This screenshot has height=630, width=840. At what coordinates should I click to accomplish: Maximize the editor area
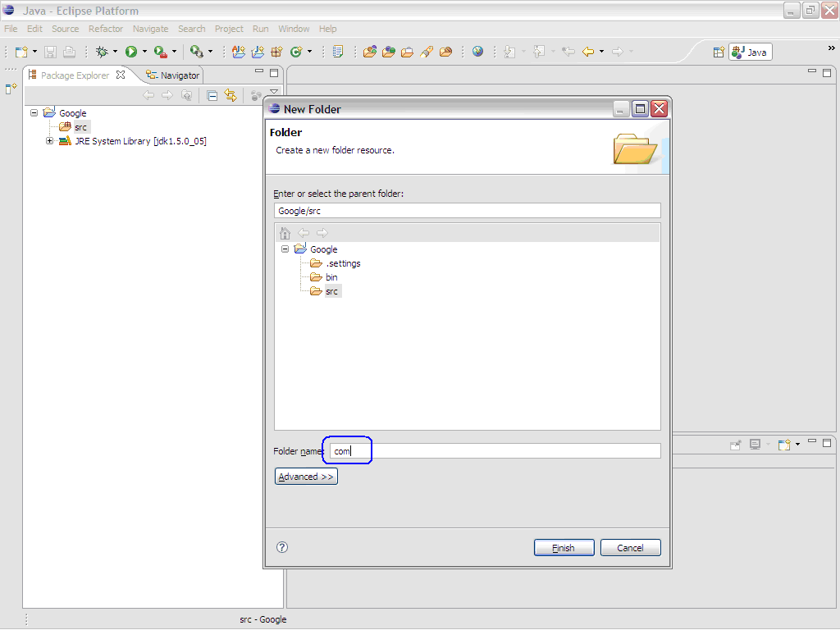(x=827, y=72)
